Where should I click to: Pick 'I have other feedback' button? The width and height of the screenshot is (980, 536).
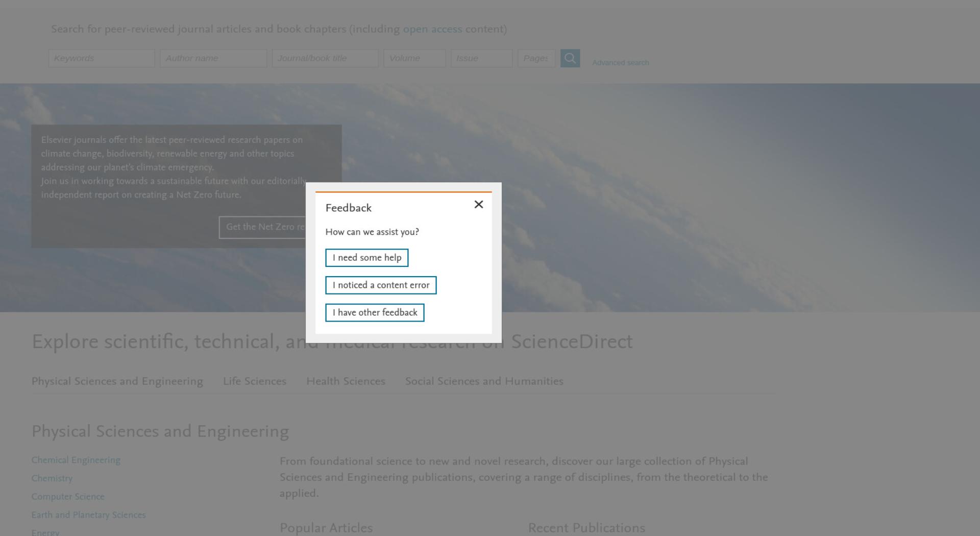[375, 313]
